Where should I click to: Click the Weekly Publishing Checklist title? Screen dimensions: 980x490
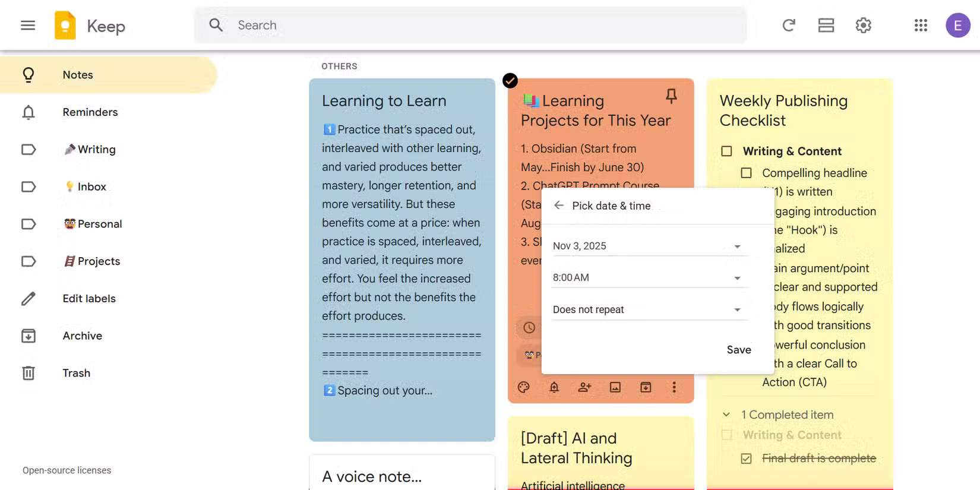783,110
